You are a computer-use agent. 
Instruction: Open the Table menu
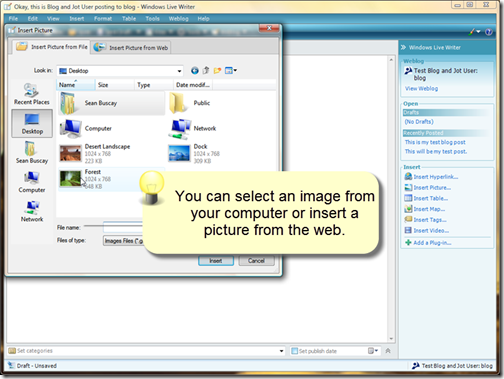(x=129, y=19)
